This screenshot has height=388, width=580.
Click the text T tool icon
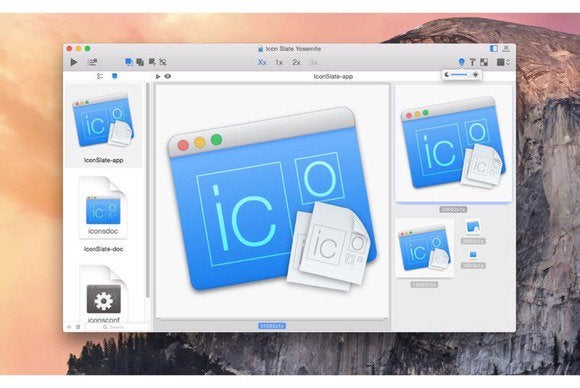coord(472,62)
